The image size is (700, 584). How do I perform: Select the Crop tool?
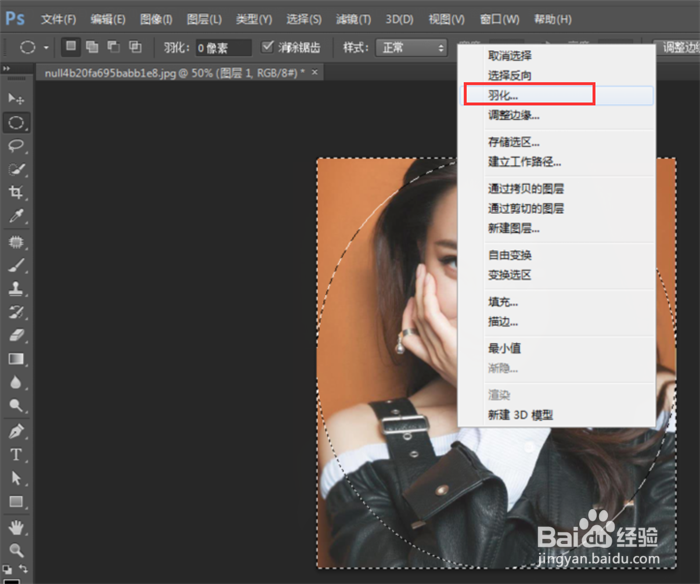pyautogui.click(x=16, y=192)
